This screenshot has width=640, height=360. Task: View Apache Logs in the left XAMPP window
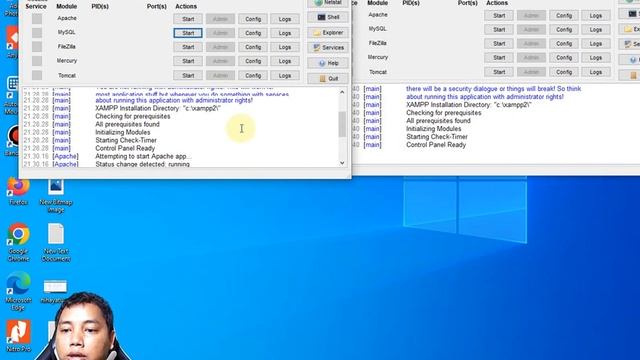click(284, 19)
